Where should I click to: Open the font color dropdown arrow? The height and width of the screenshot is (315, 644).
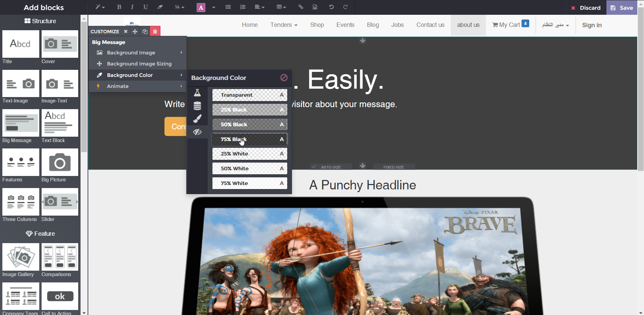(x=214, y=7)
